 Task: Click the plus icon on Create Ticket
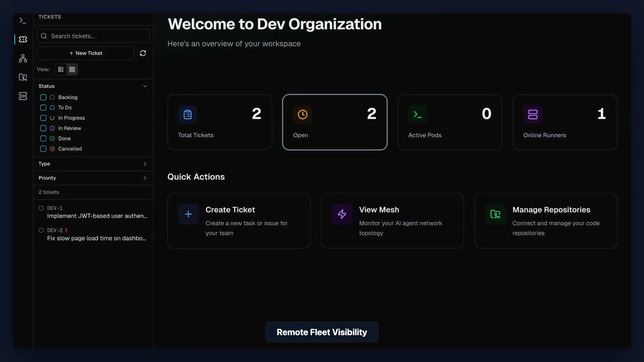tap(188, 214)
